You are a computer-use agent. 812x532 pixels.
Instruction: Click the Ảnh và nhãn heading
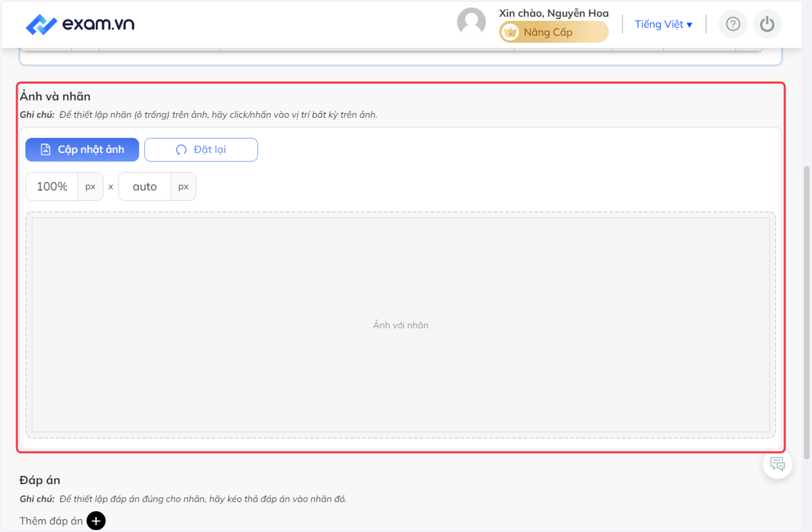pyautogui.click(x=55, y=96)
